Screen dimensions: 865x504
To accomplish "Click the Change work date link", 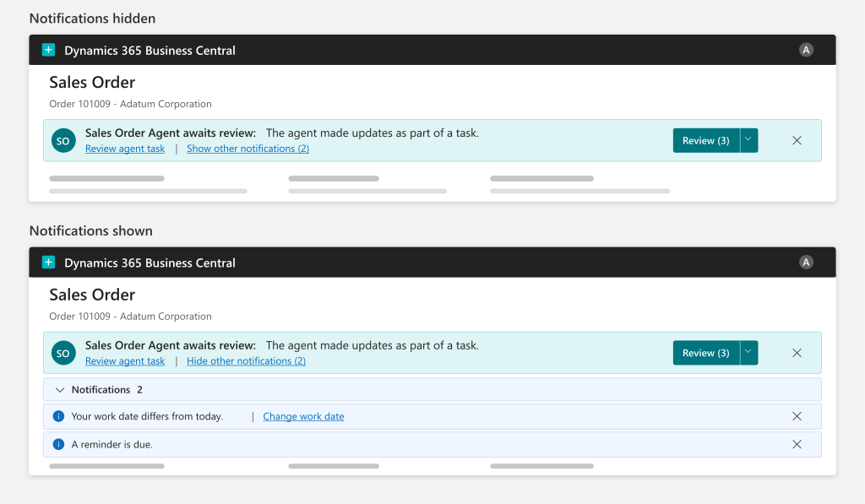I will 303,416.
